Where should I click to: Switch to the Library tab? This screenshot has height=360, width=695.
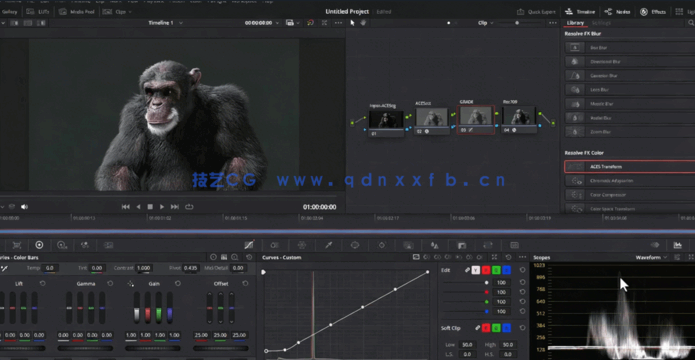coord(575,23)
